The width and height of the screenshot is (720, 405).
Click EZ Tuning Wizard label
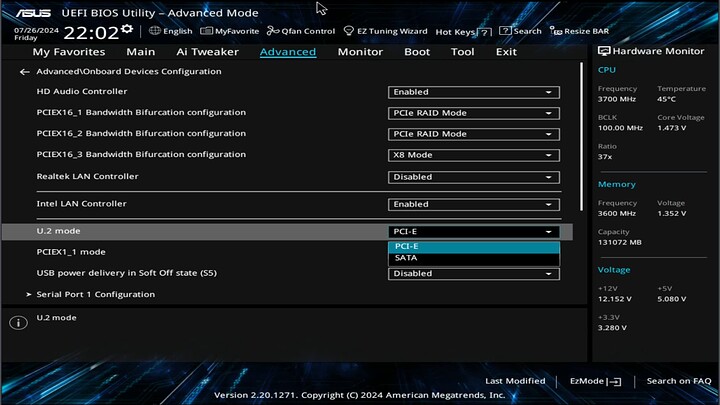click(x=392, y=31)
